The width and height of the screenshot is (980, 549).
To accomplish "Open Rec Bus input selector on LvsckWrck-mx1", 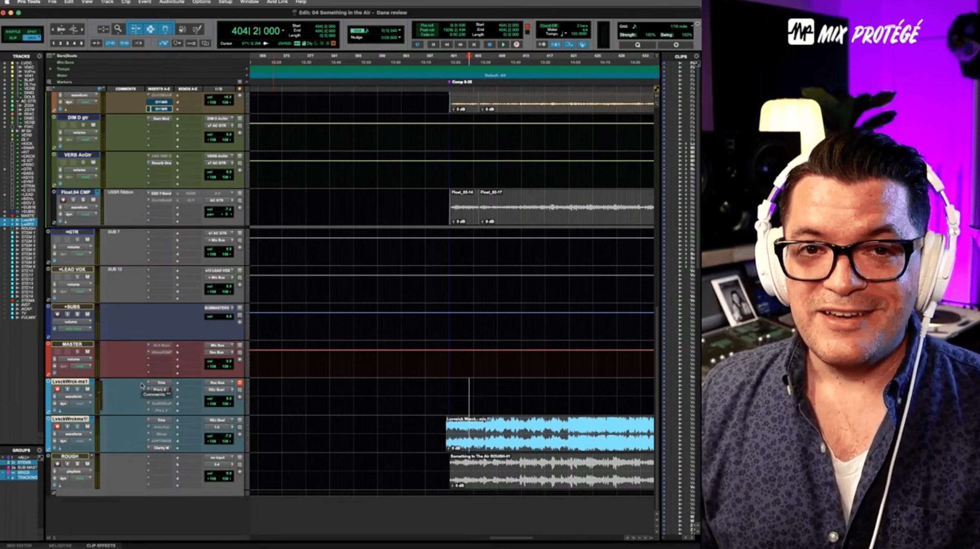I will click(x=220, y=383).
